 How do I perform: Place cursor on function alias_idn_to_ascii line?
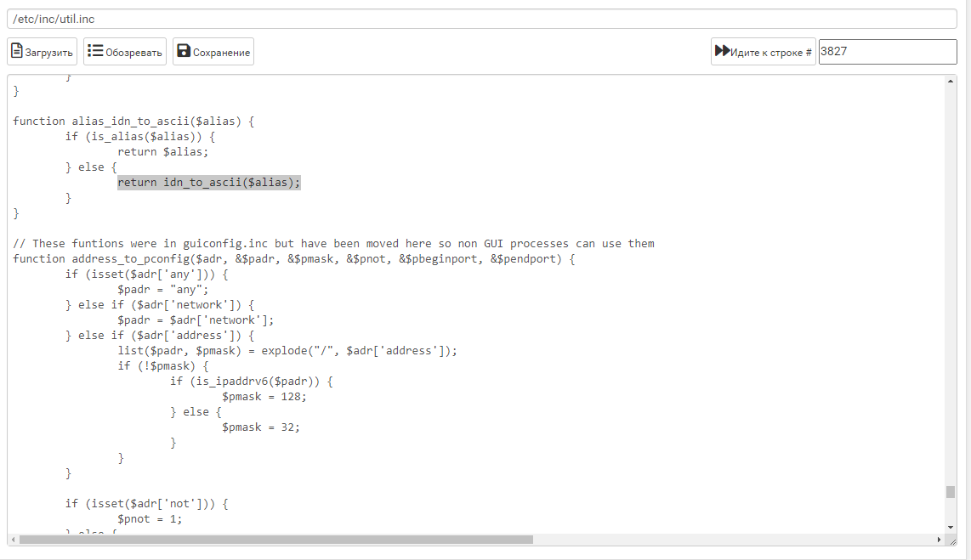[x=133, y=122]
